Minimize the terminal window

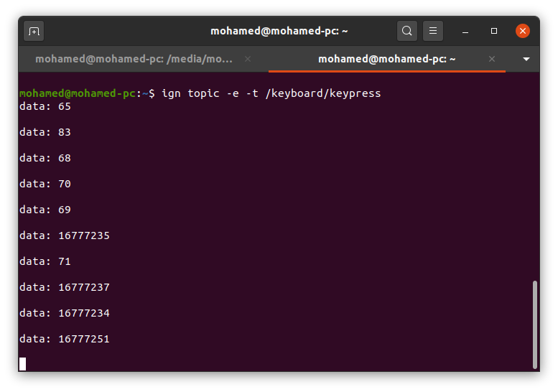coord(466,31)
